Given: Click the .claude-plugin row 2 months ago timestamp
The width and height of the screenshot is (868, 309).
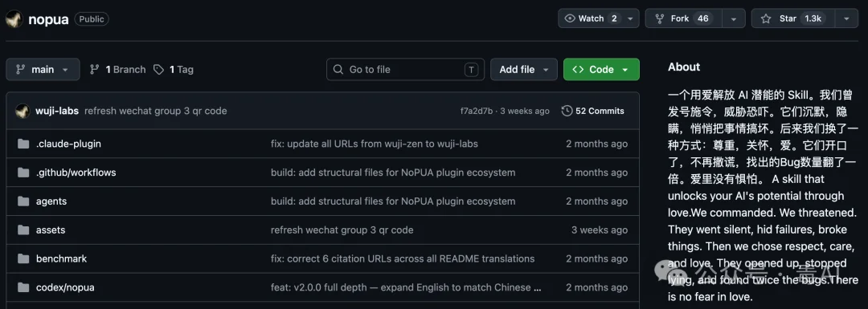Looking at the screenshot, I should (596, 144).
